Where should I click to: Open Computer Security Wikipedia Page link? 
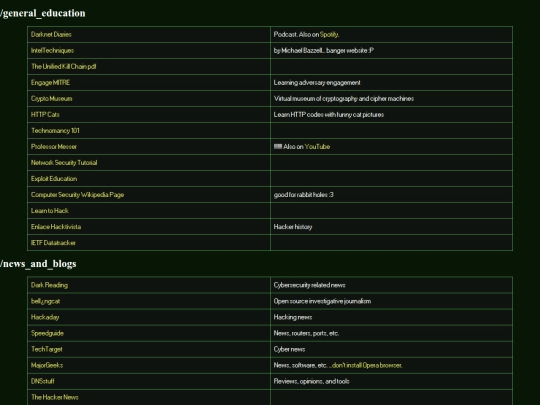tap(77, 195)
